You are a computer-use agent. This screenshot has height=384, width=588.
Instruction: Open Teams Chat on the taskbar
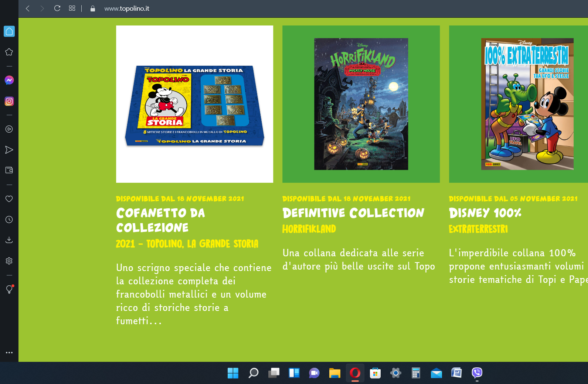pos(315,373)
